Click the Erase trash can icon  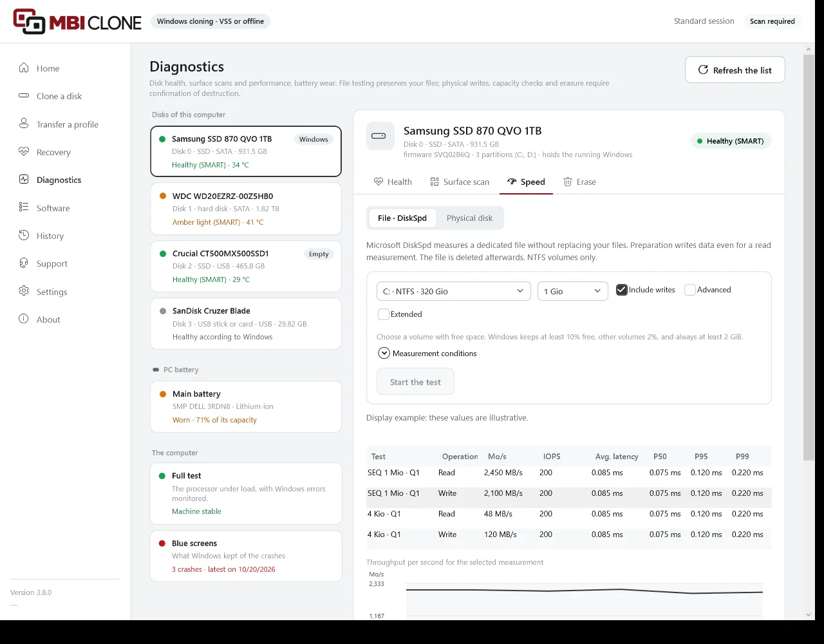(x=568, y=182)
